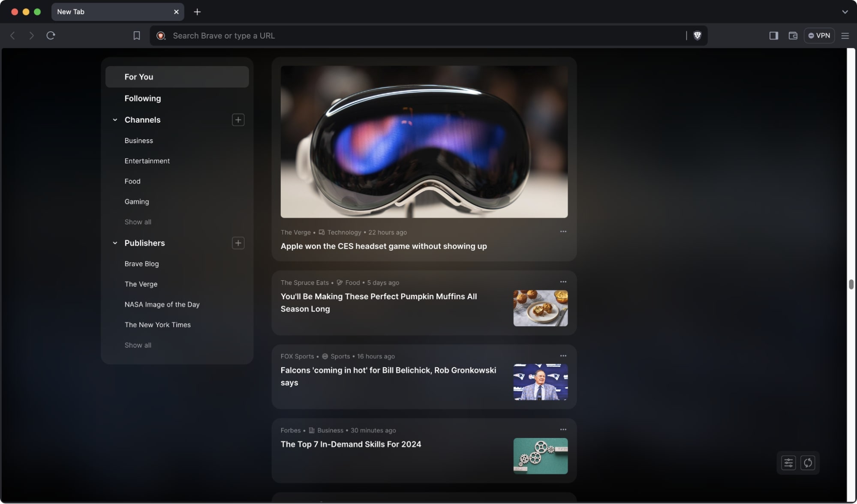
Task: Click the Business tag on Forbes card
Action: pyautogui.click(x=326, y=430)
